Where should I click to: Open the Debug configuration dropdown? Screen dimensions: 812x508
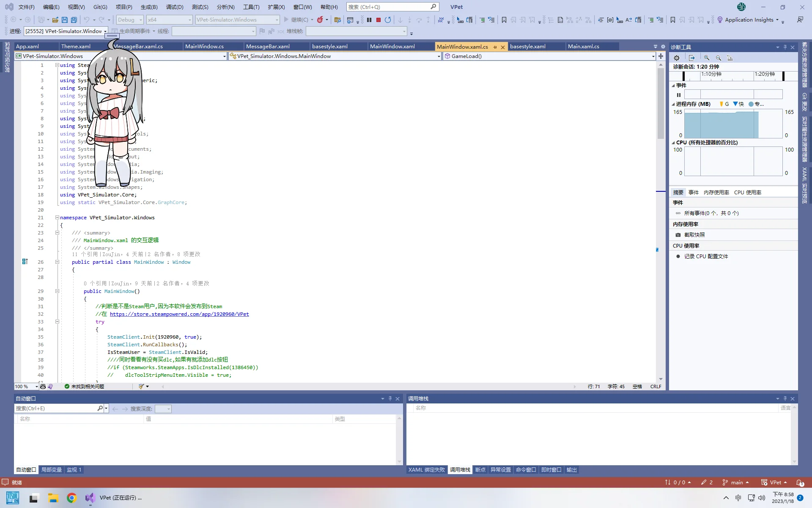129,20
